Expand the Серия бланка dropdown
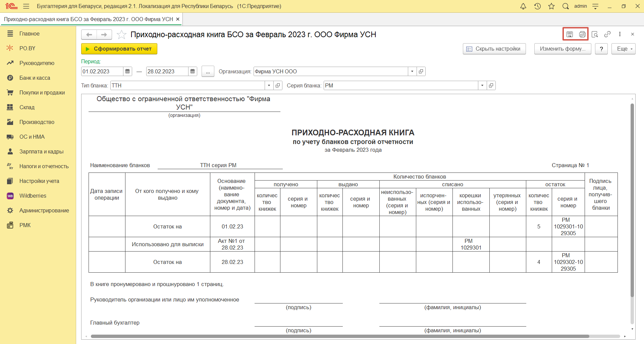The height and width of the screenshot is (344, 644). (x=482, y=85)
